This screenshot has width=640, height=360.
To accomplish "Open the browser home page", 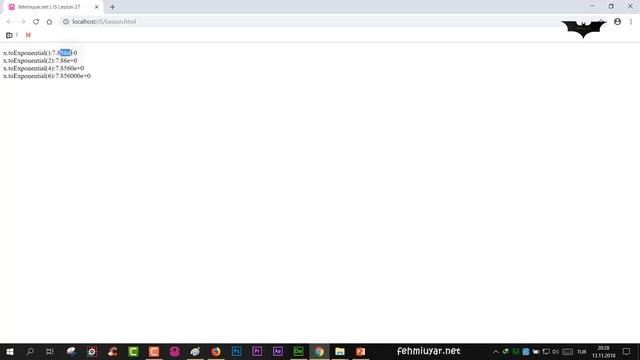I will coord(49,22).
